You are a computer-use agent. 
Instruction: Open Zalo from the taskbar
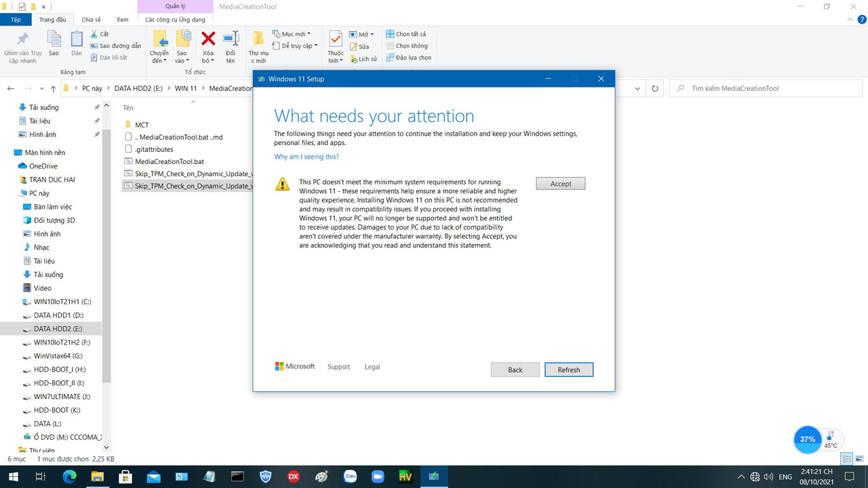pos(350,476)
